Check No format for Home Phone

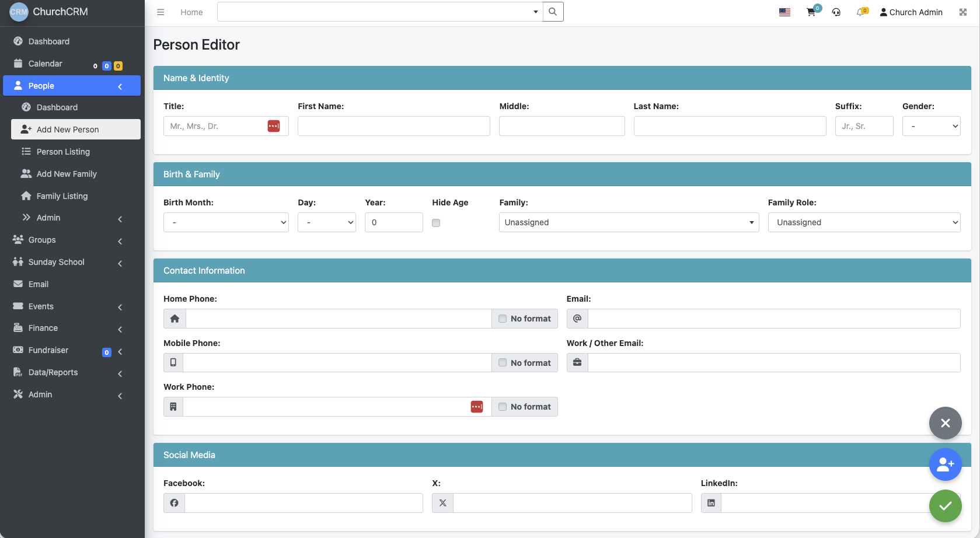[x=502, y=319]
